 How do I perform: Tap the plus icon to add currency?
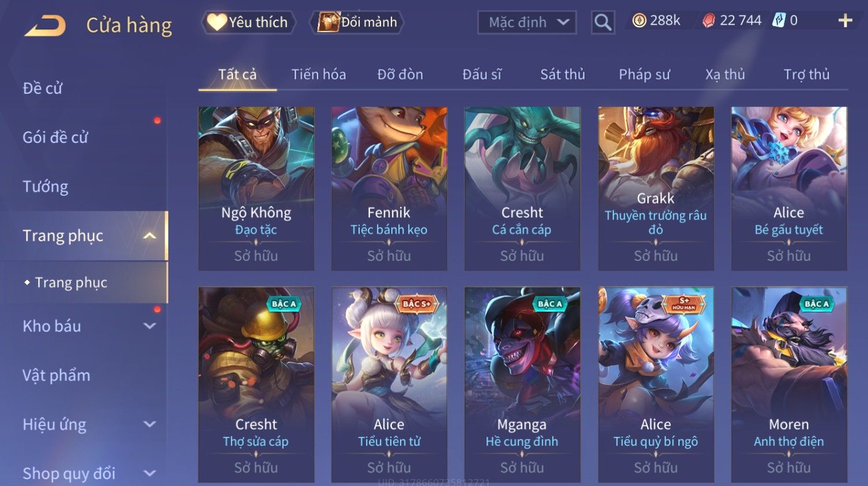click(x=845, y=21)
